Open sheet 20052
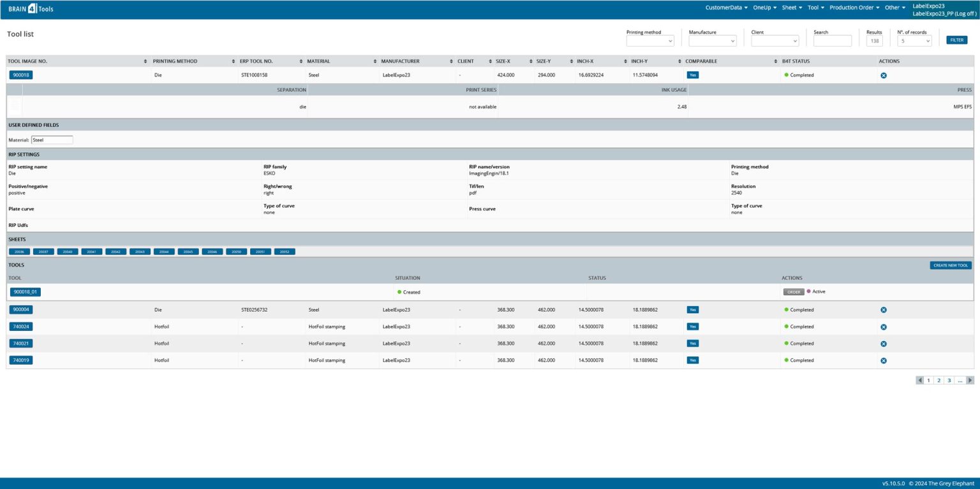This screenshot has width=980, height=489. 285,252
